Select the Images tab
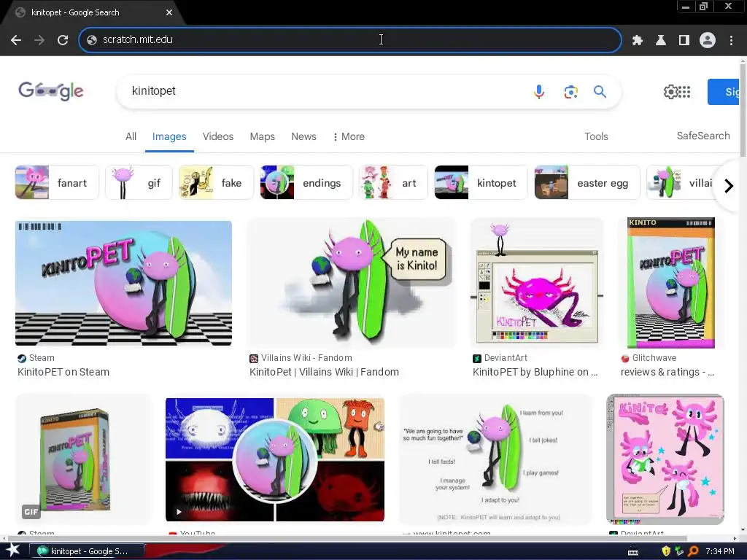Screen dimensions: 747x560 click(x=169, y=136)
